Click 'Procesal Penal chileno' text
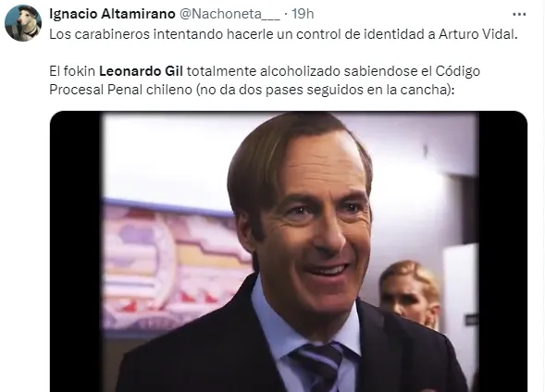 (x=120, y=90)
